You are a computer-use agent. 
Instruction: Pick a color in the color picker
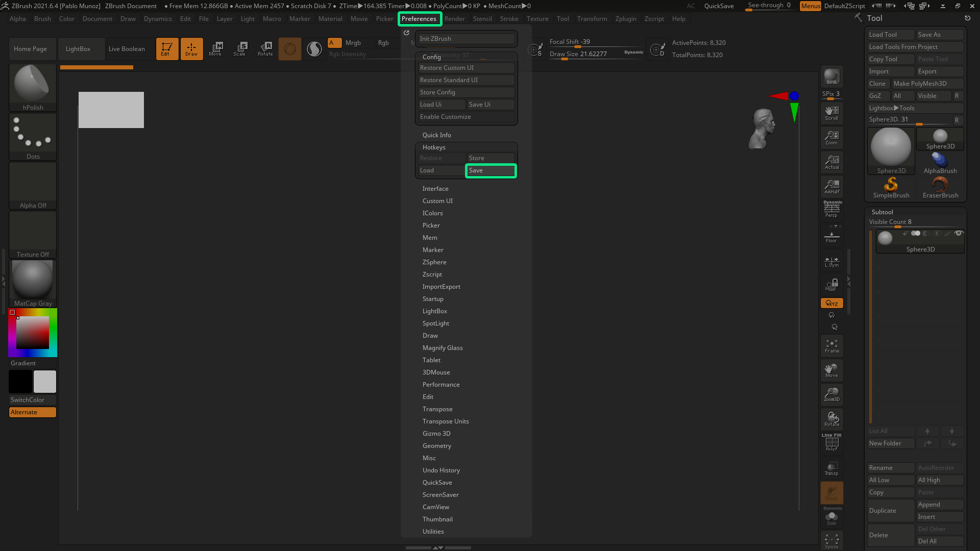pos(33,333)
